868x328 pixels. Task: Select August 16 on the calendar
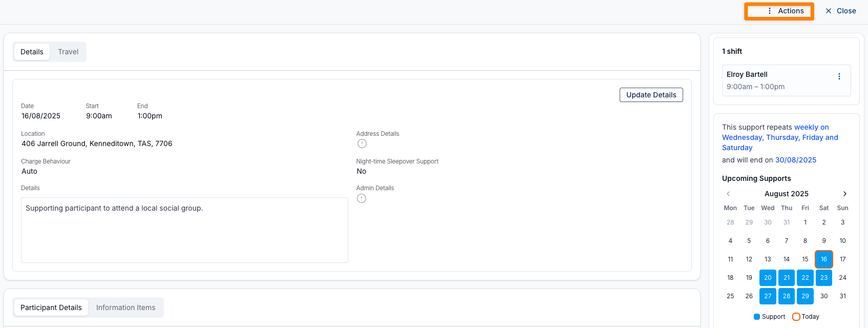pos(823,259)
